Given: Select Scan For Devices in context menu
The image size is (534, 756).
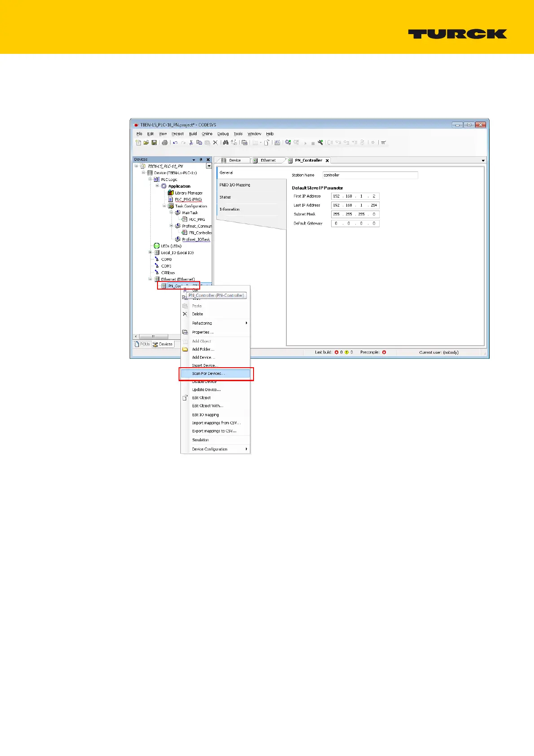Looking at the screenshot, I should pos(215,374).
